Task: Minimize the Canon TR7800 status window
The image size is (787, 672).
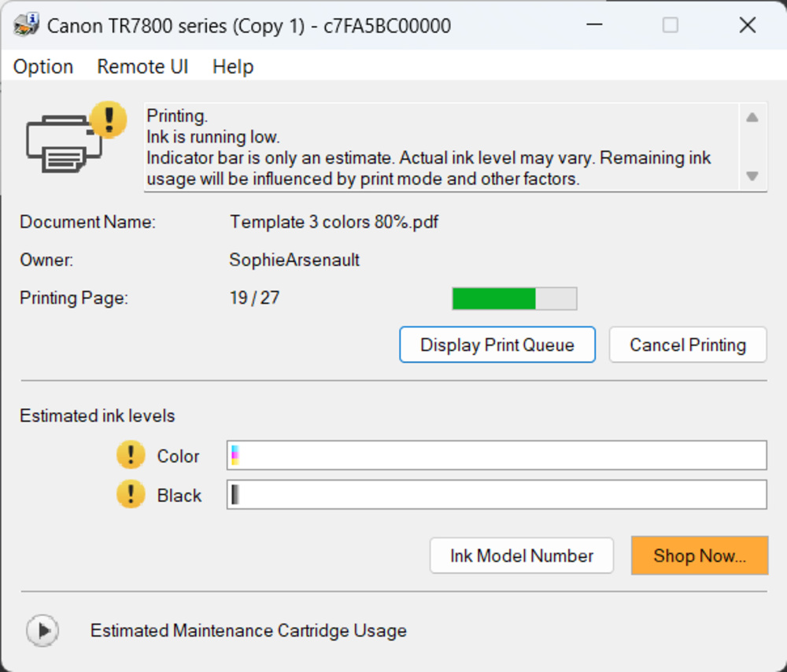Action: point(596,25)
